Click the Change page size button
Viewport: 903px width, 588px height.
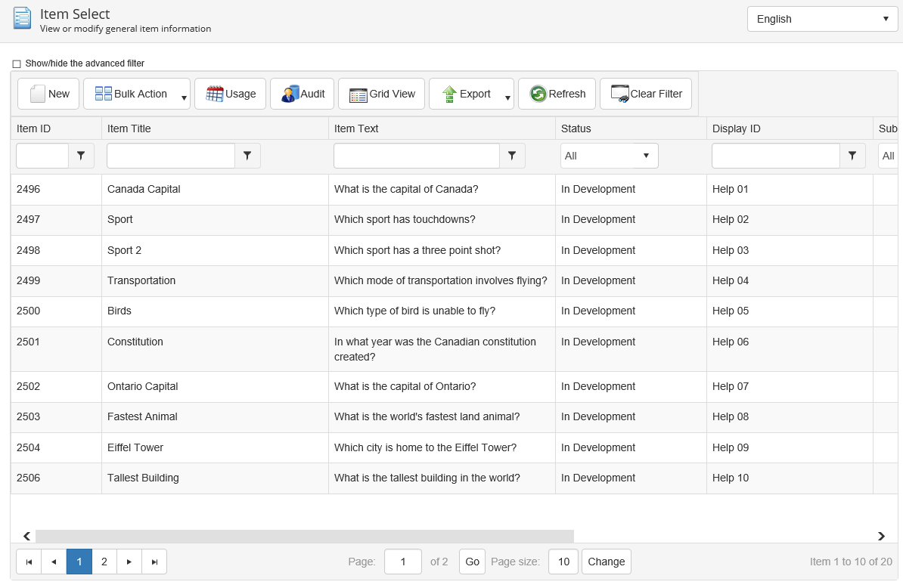click(x=606, y=562)
